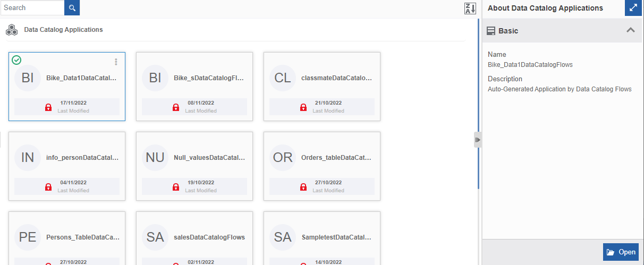Click the 08/11/2022 last modified date
The image size is (644, 265).
(x=201, y=103)
